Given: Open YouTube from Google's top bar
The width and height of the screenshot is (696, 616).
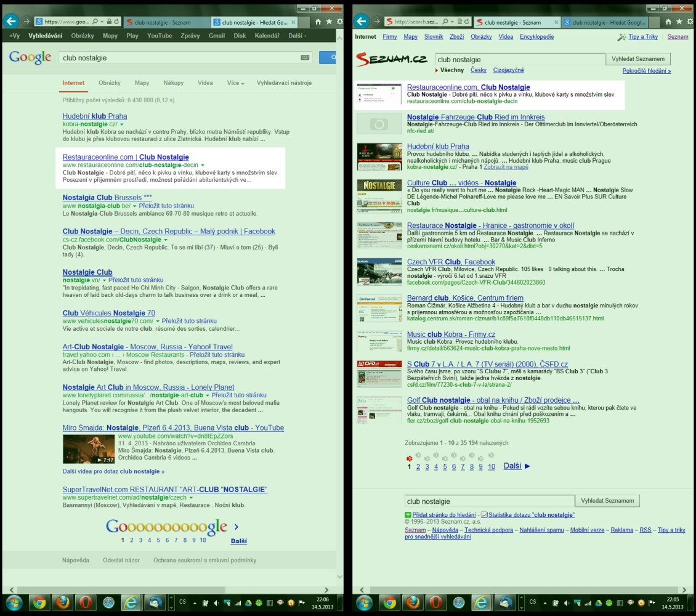Looking at the screenshot, I should pyautogui.click(x=160, y=36).
